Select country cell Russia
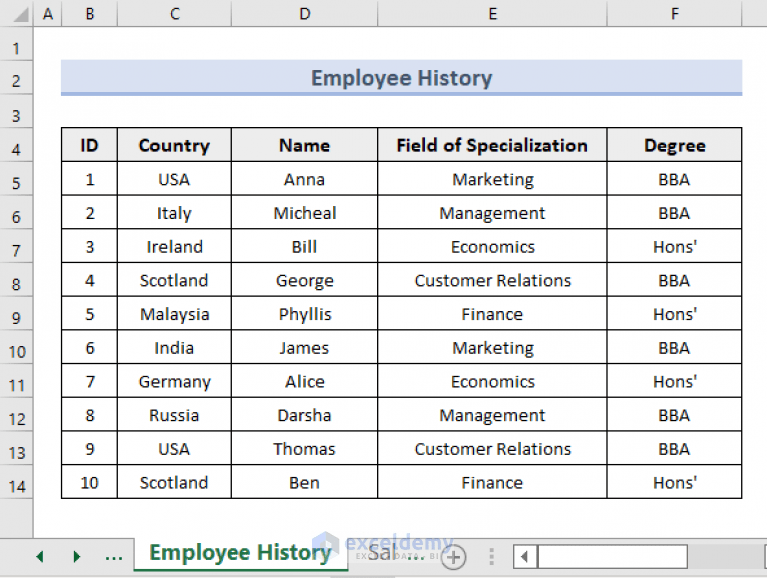Viewport: 767px width, 578px height. pos(174,415)
